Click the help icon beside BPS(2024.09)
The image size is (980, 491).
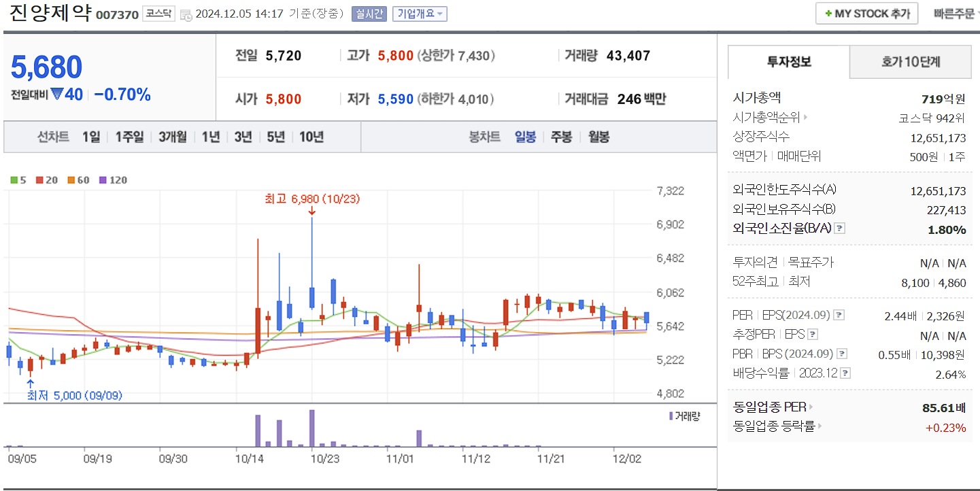pyautogui.click(x=843, y=353)
